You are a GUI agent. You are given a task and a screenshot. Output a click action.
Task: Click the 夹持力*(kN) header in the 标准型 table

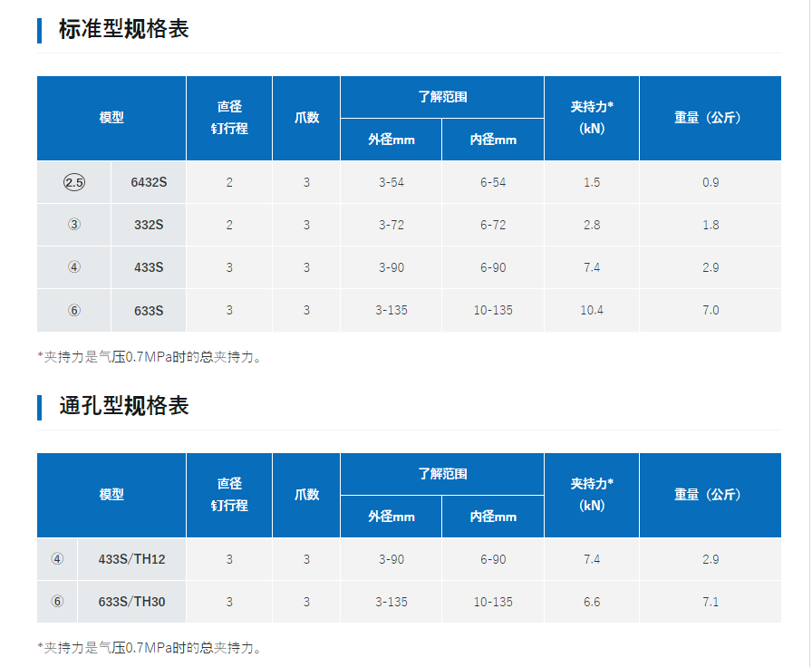[592, 118]
